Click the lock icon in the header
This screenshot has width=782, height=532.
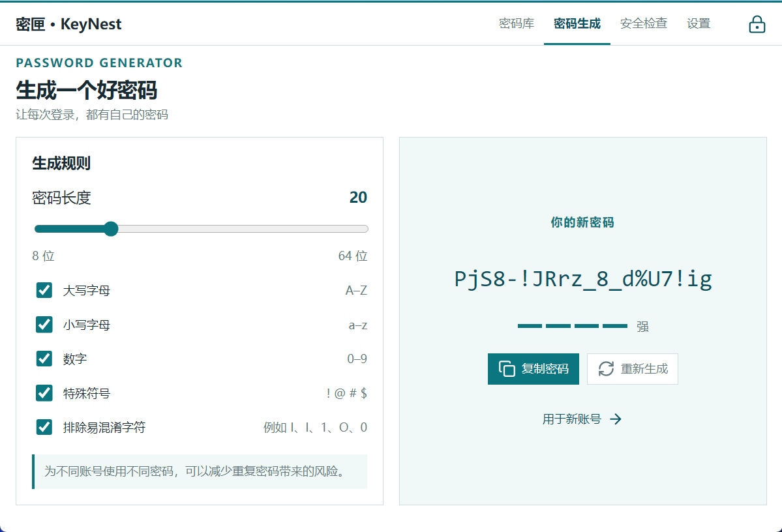tap(757, 24)
